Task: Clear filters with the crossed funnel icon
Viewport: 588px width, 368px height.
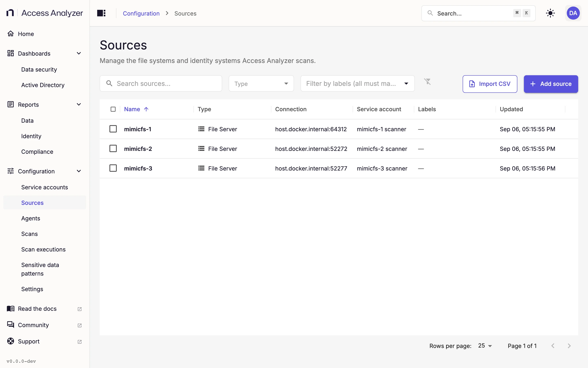Action: click(x=427, y=82)
